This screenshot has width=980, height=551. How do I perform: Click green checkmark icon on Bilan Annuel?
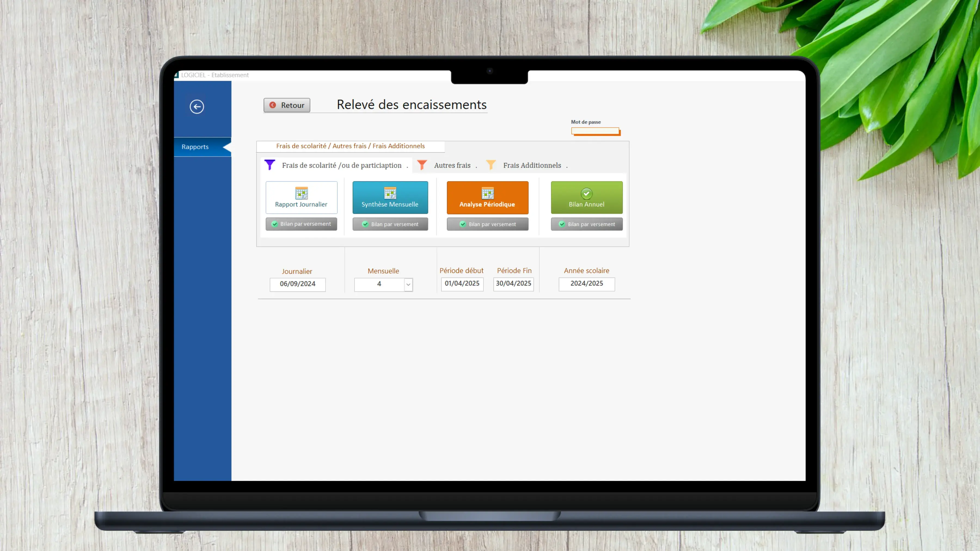[x=586, y=193]
